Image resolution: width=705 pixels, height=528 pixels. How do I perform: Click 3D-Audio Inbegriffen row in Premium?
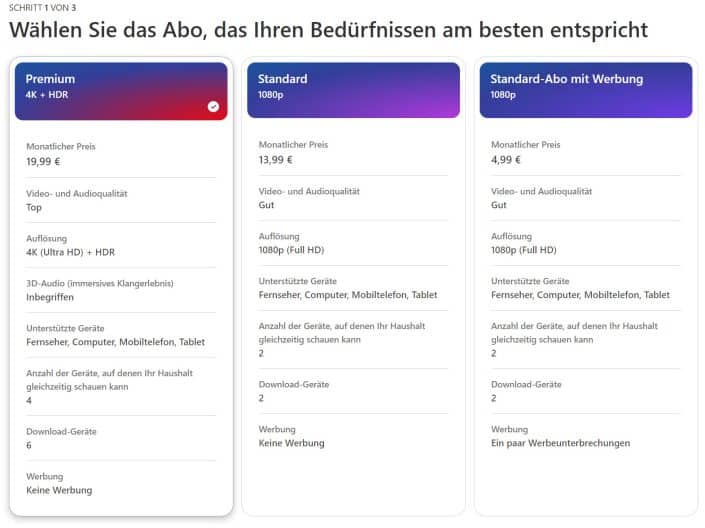121,290
